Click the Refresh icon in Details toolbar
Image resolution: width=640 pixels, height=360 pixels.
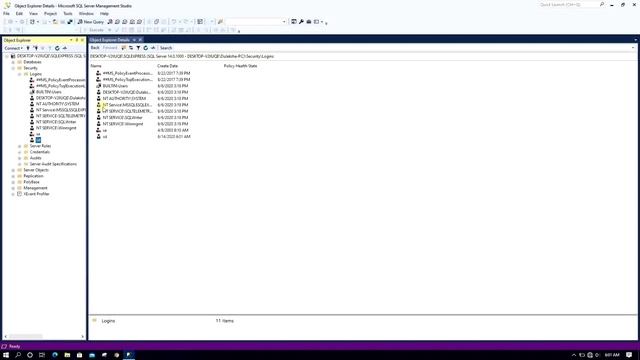146,48
